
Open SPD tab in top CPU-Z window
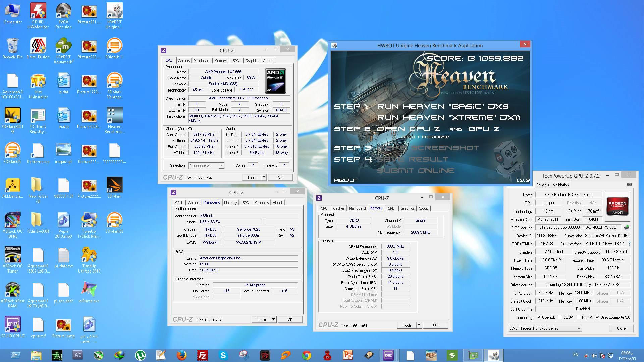(x=236, y=61)
